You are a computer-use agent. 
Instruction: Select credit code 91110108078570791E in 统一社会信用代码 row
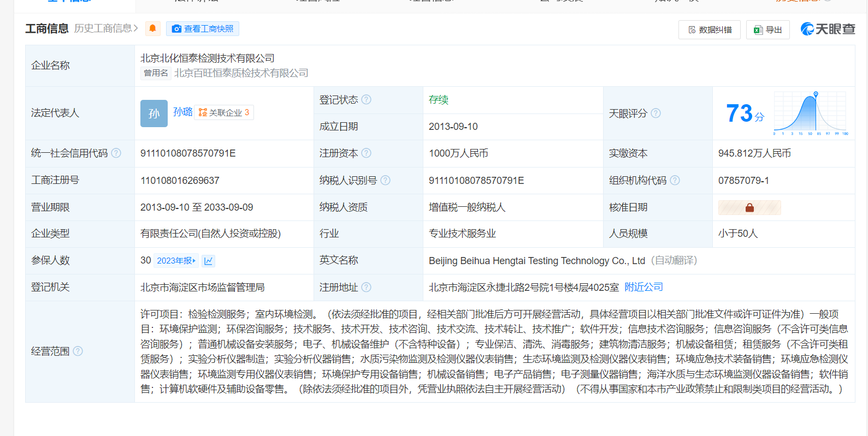click(188, 153)
